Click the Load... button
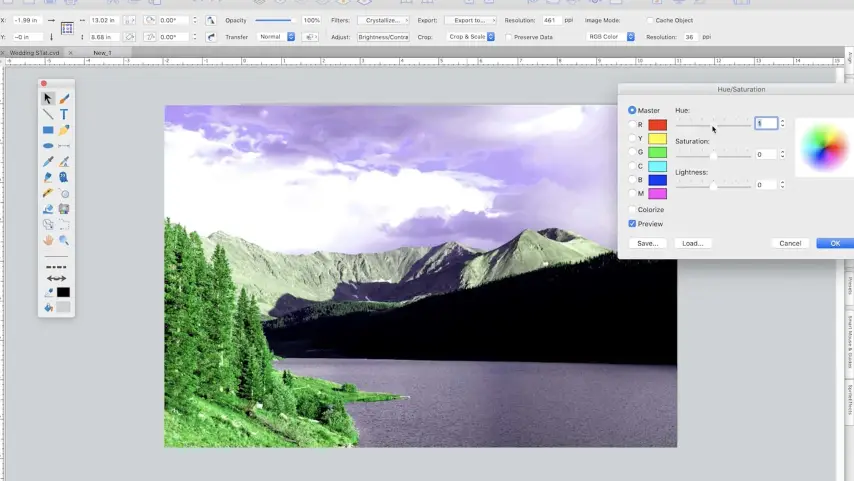 (x=692, y=243)
